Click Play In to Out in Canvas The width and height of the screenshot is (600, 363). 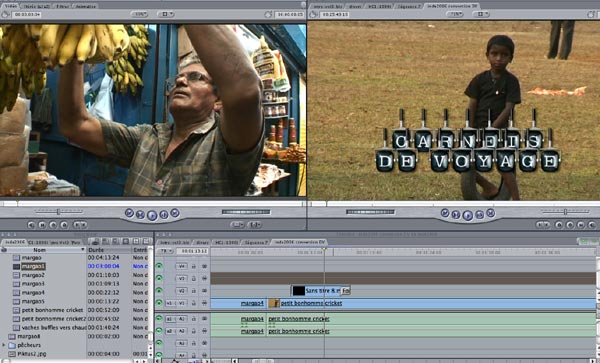(x=456, y=215)
